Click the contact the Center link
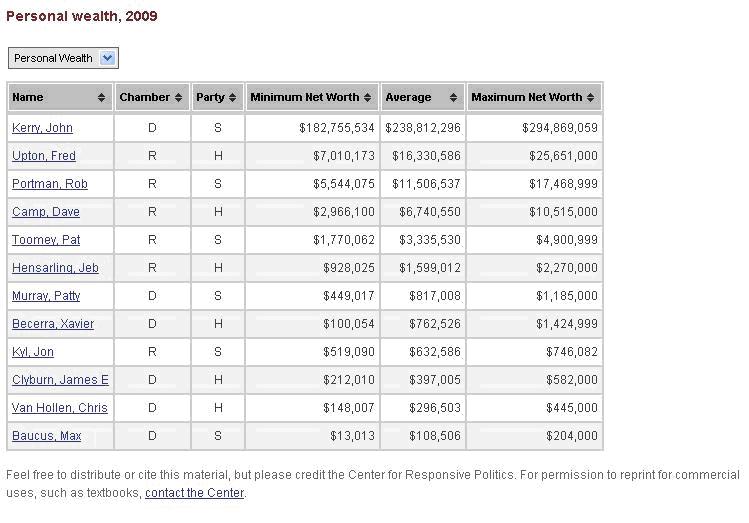Image resolution: width=749 pixels, height=523 pixels. click(x=194, y=493)
